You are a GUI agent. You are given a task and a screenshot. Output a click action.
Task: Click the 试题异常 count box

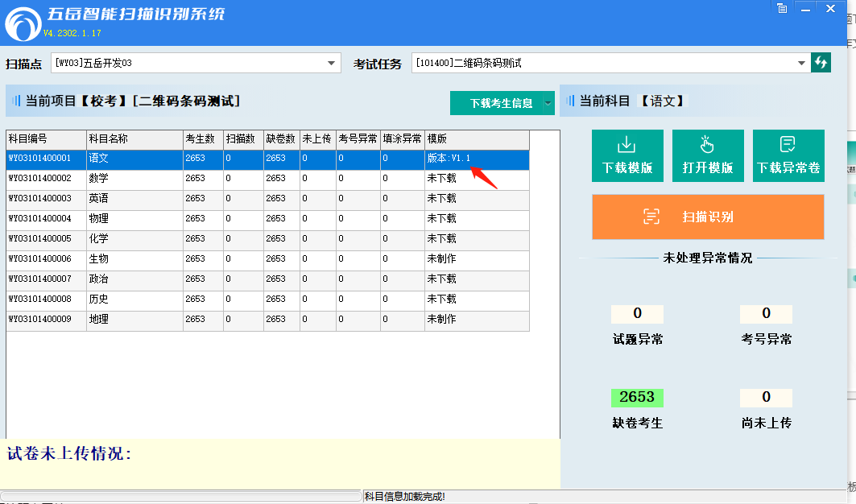[637, 314]
